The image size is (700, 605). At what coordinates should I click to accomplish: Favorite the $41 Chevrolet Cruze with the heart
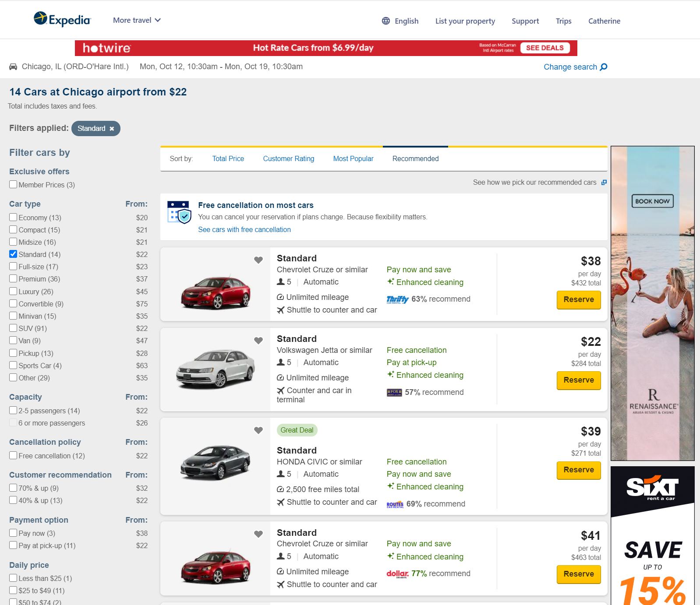coord(258,534)
